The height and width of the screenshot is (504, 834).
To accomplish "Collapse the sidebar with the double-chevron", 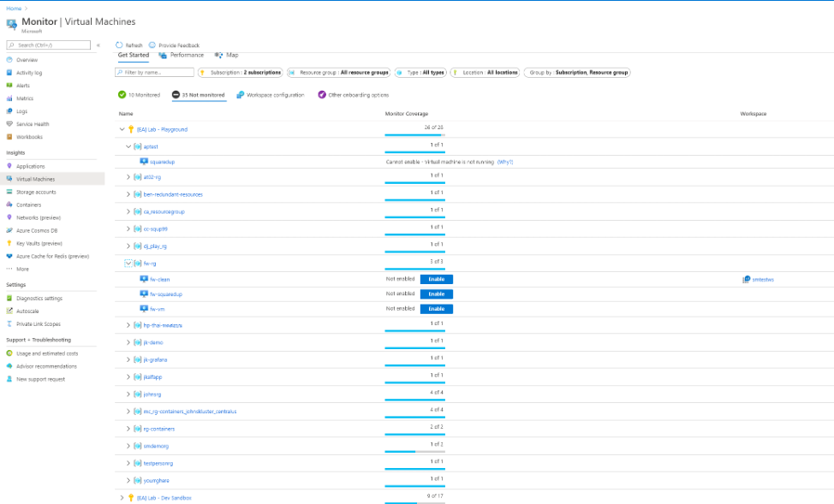I will pyautogui.click(x=98, y=45).
